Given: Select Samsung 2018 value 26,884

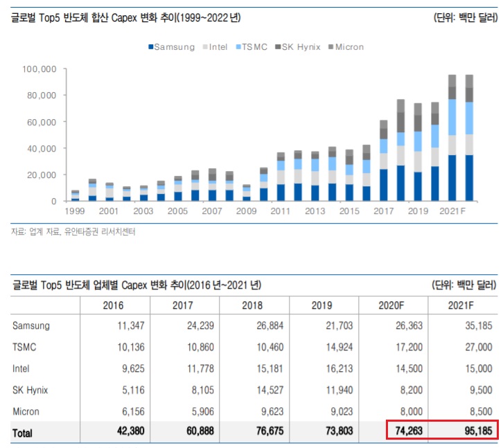Looking at the screenshot, I should pyautogui.click(x=270, y=326).
